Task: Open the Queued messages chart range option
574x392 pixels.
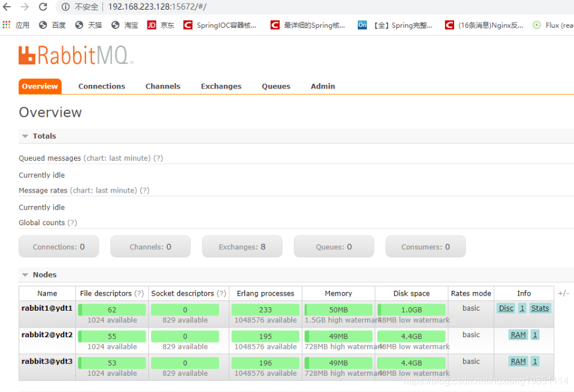Action: pos(117,158)
